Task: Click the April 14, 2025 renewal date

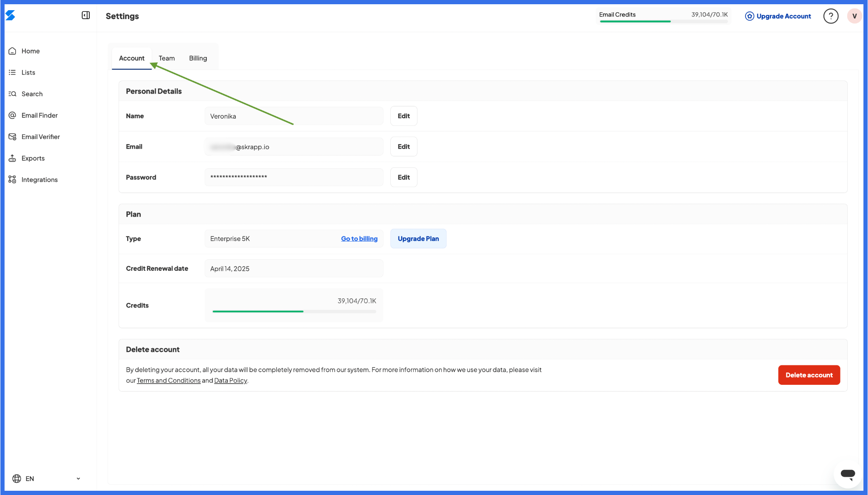Action: [x=230, y=269]
